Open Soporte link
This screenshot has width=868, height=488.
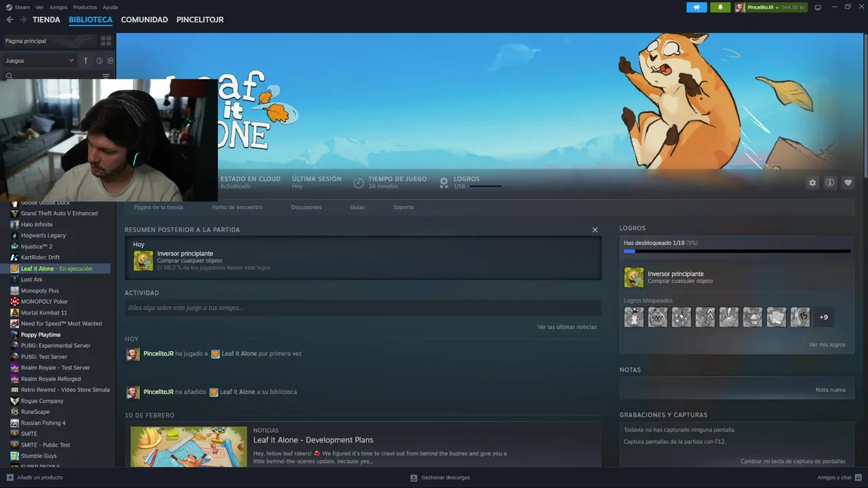click(403, 207)
